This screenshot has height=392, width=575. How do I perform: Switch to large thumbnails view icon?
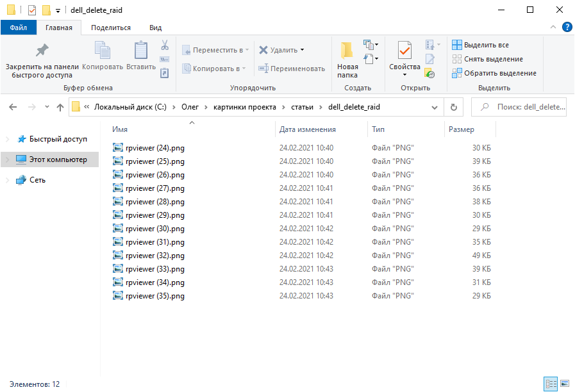[565, 384]
